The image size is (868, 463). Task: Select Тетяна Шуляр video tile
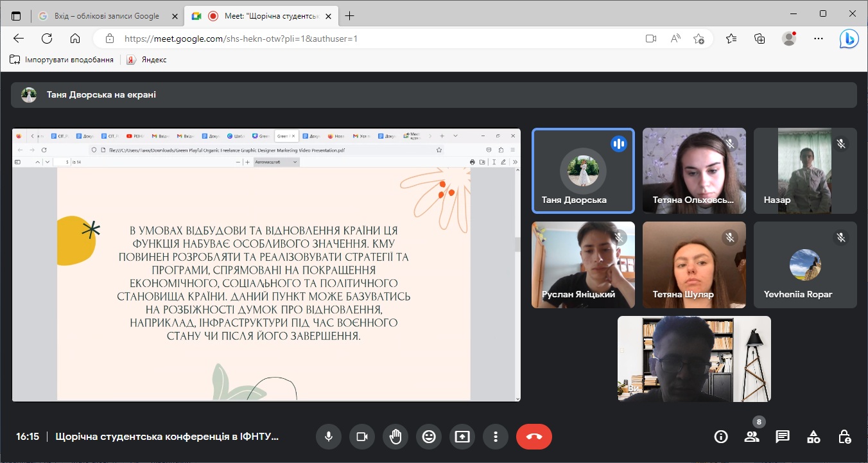pyautogui.click(x=694, y=265)
